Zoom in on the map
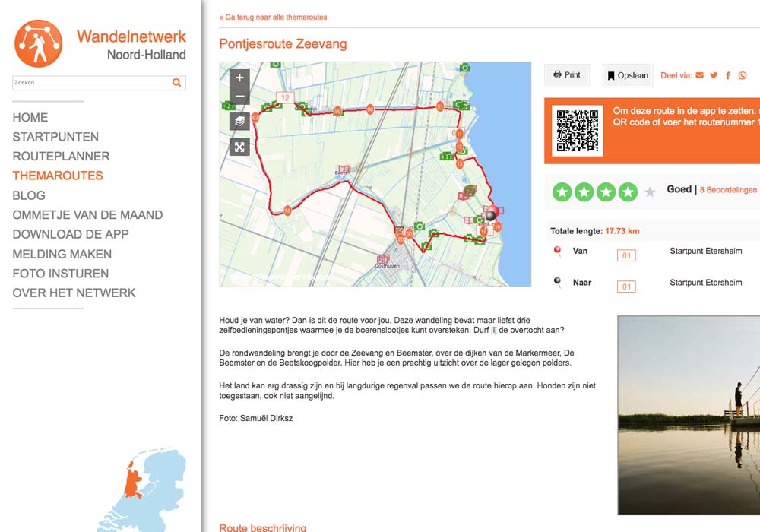 239,78
